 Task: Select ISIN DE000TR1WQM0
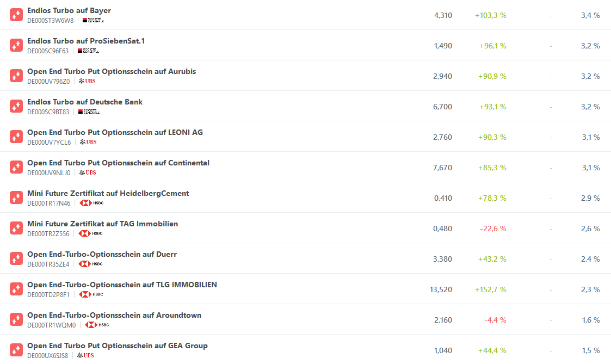(52, 325)
